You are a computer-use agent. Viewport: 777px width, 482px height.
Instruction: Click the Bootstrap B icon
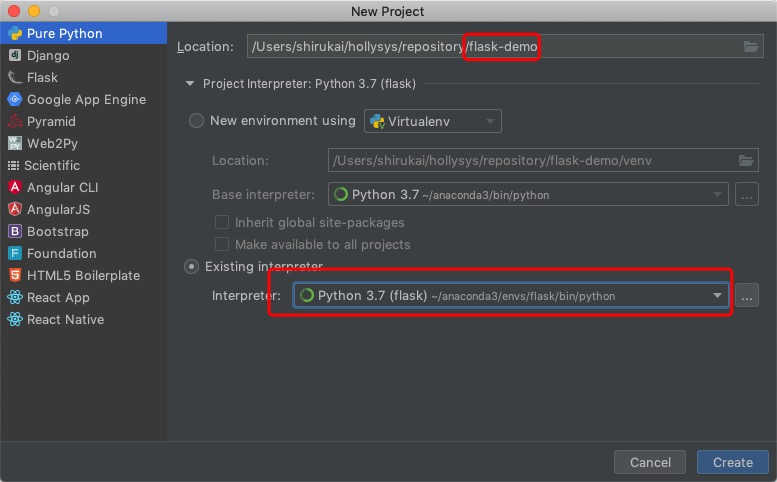tap(15, 231)
